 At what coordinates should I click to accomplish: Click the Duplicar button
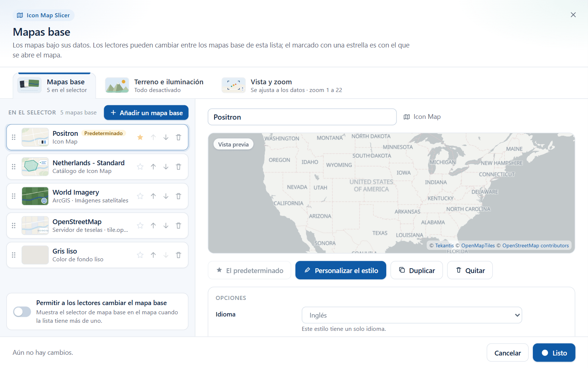click(x=417, y=270)
